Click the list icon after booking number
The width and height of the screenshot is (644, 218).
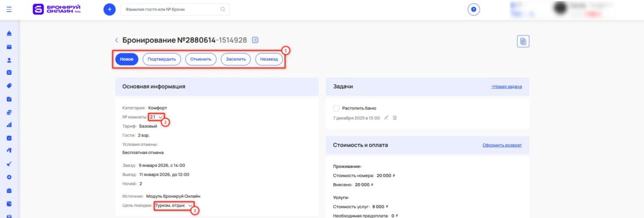255,40
